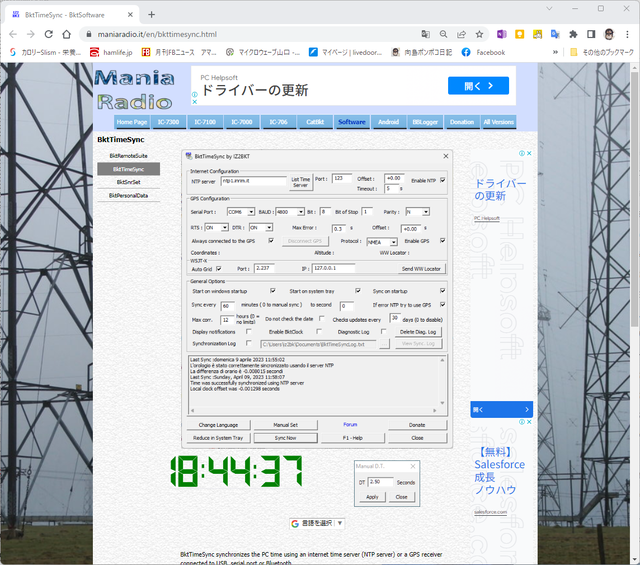Toggle Always connected to the GPS checkbox
The width and height of the screenshot is (640, 565).
(271, 240)
